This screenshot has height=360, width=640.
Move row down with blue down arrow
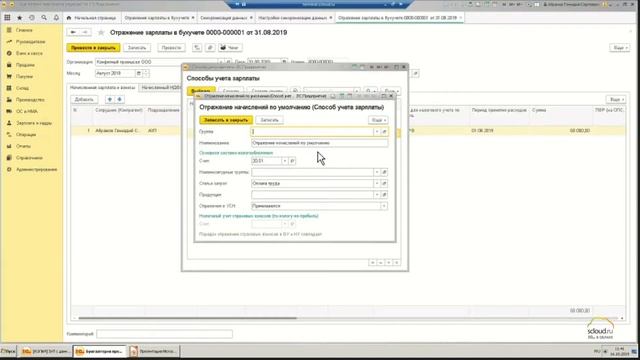point(119,99)
